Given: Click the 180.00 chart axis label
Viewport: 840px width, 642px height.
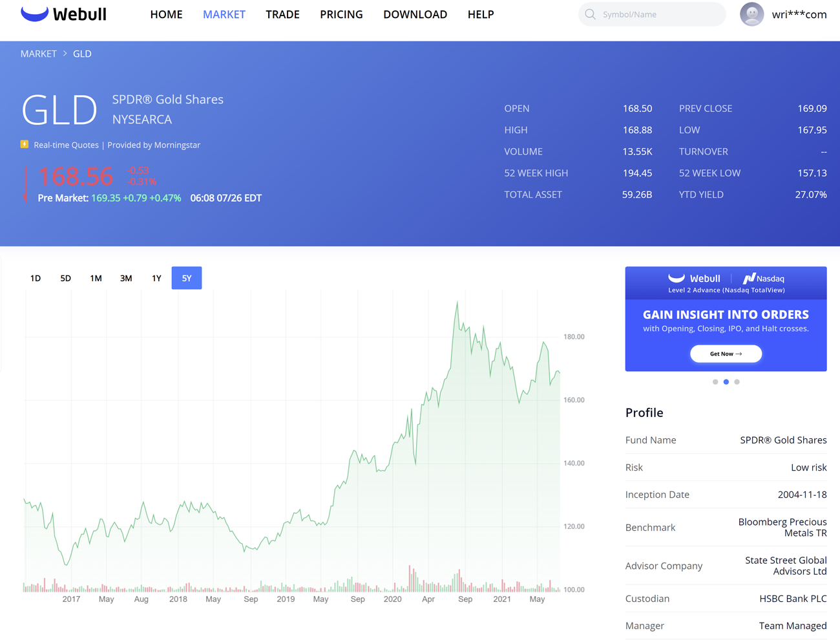Looking at the screenshot, I should pyautogui.click(x=574, y=337).
